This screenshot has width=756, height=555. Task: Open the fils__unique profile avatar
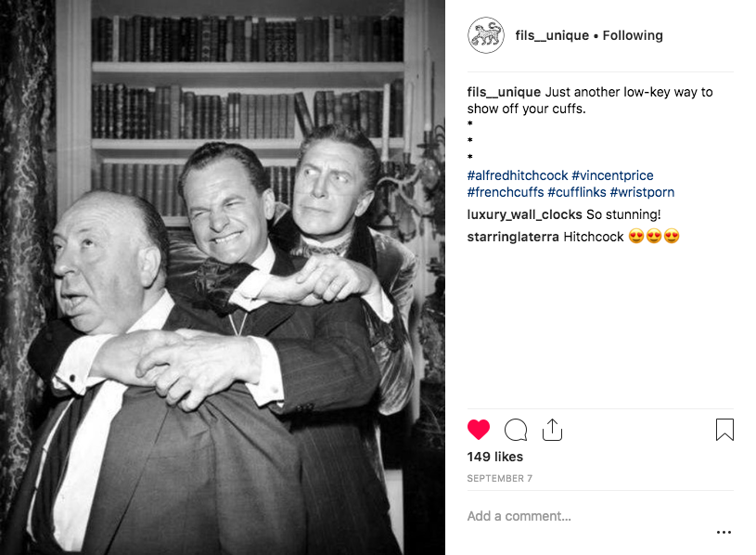[x=485, y=35]
